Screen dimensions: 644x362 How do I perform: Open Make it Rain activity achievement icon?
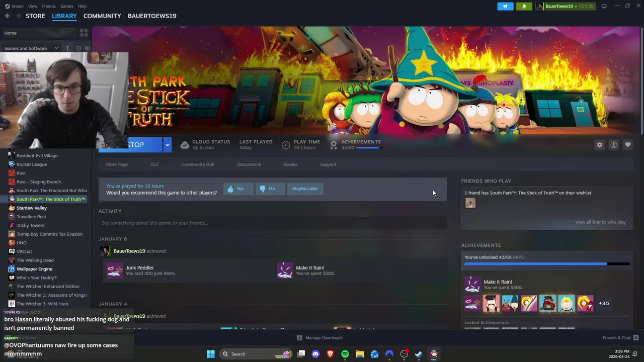pyautogui.click(x=285, y=270)
